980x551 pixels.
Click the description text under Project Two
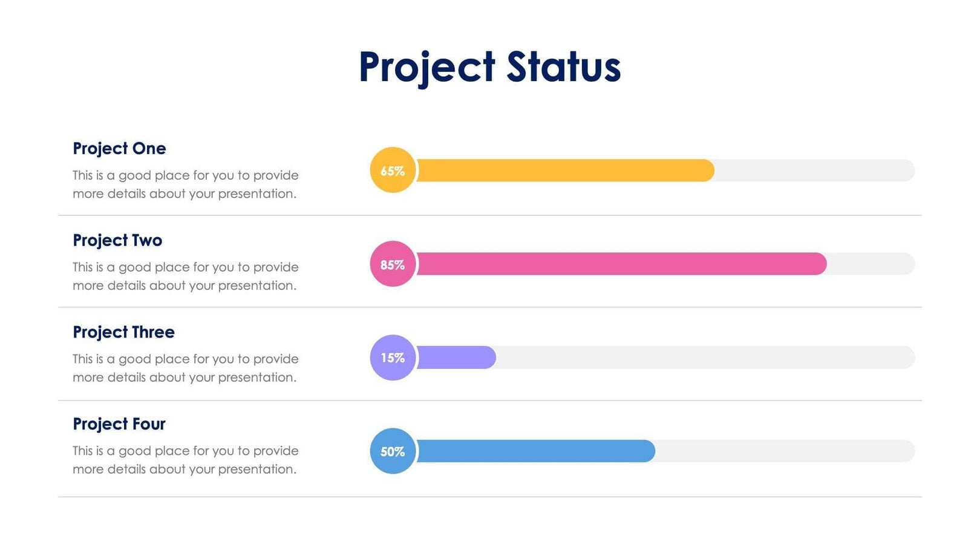pyautogui.click(x=185, y=276)
